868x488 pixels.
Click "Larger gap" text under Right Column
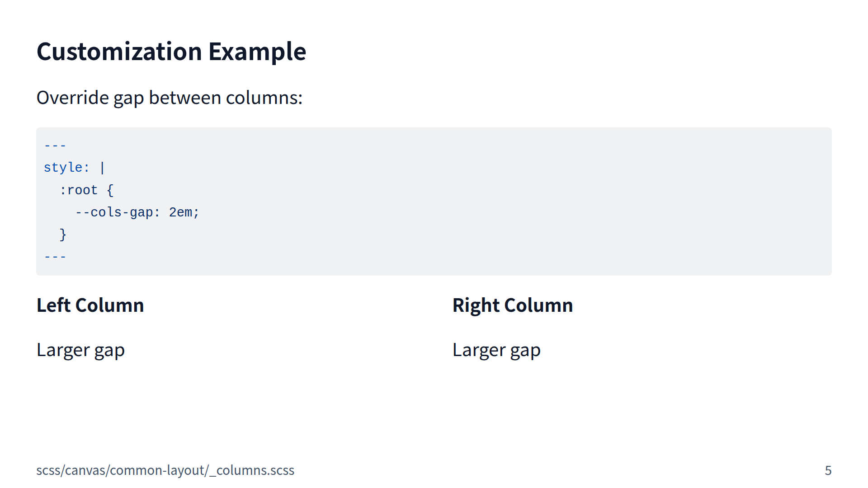point(496,350)
